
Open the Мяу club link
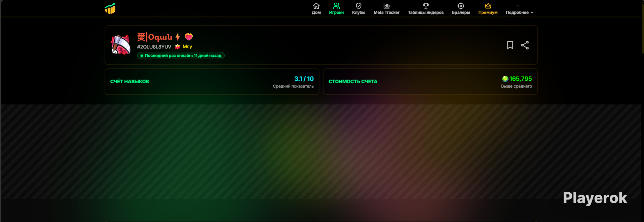[x=187, y=46]
